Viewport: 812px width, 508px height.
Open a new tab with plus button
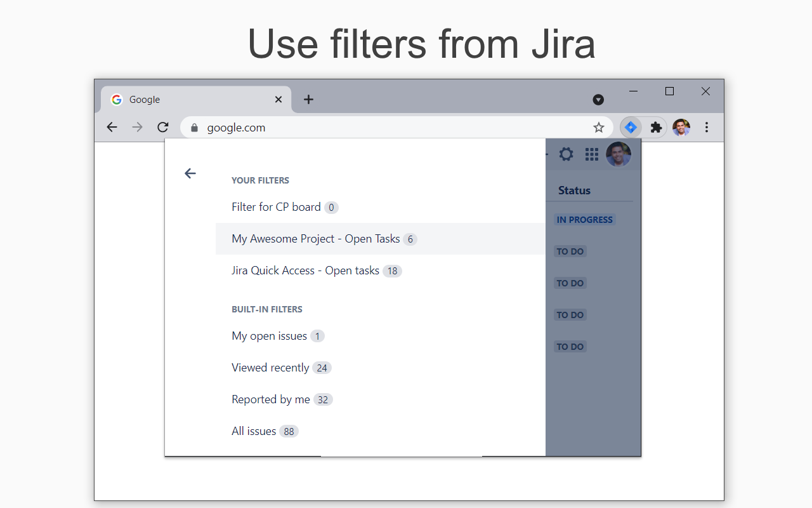coord(308,99)
